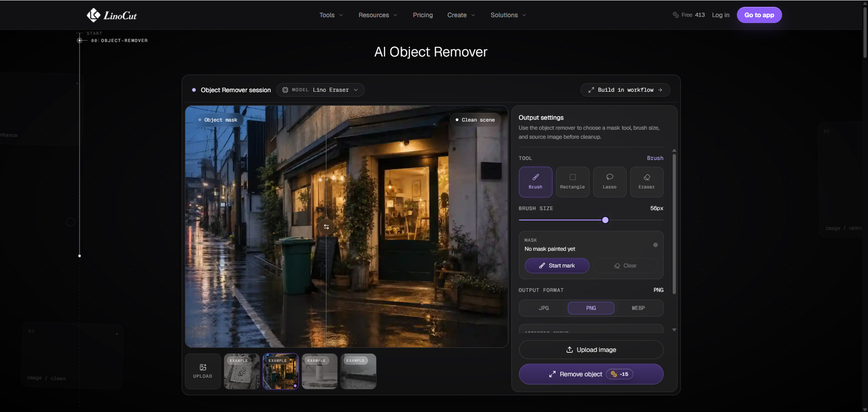Screen dimensions: 868x412
Task: Expand the Solutions navigation menu
Action: pos(508,15)
